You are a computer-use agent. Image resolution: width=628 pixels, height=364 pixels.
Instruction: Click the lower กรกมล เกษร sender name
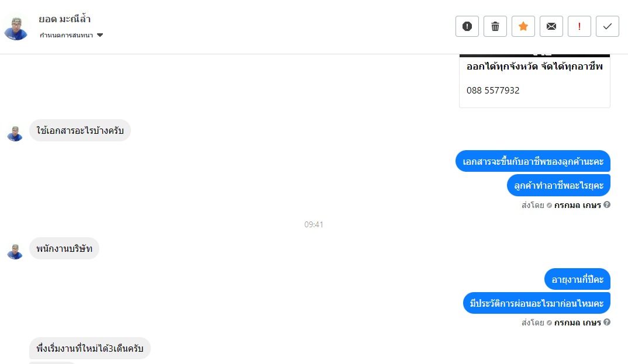[578, 323]
